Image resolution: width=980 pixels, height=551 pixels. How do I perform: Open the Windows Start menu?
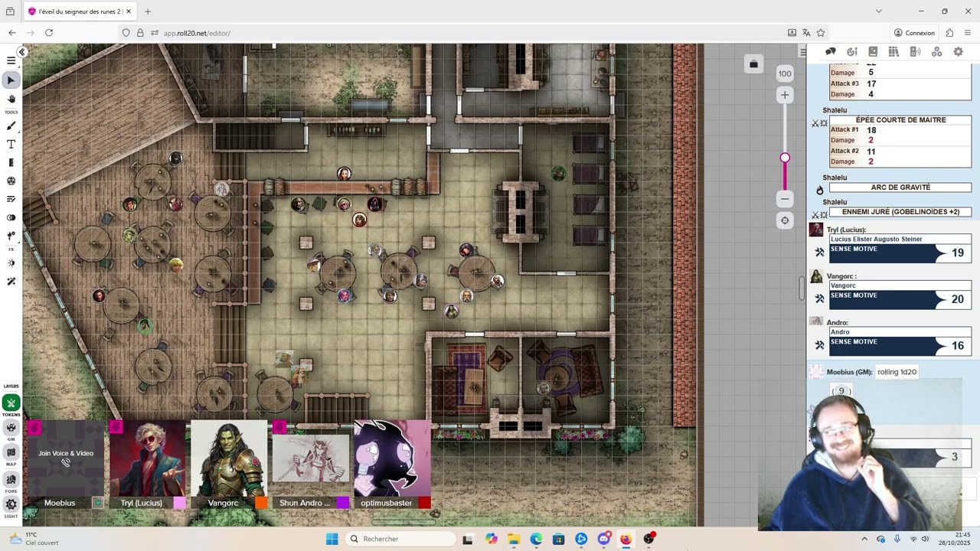[x=332, y=539]
